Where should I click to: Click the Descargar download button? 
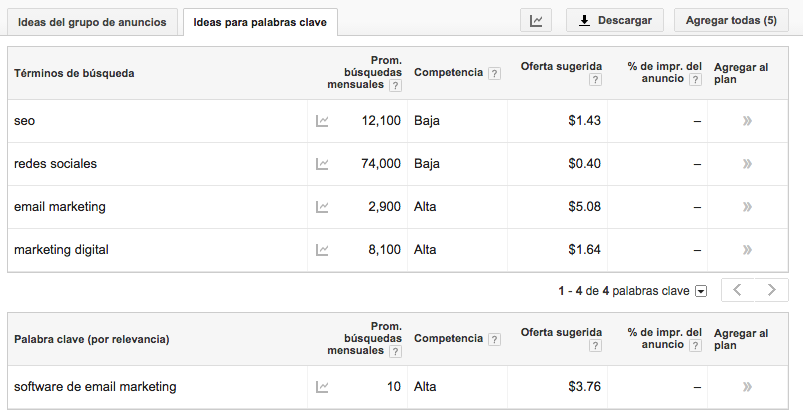[x=615, y=20]
